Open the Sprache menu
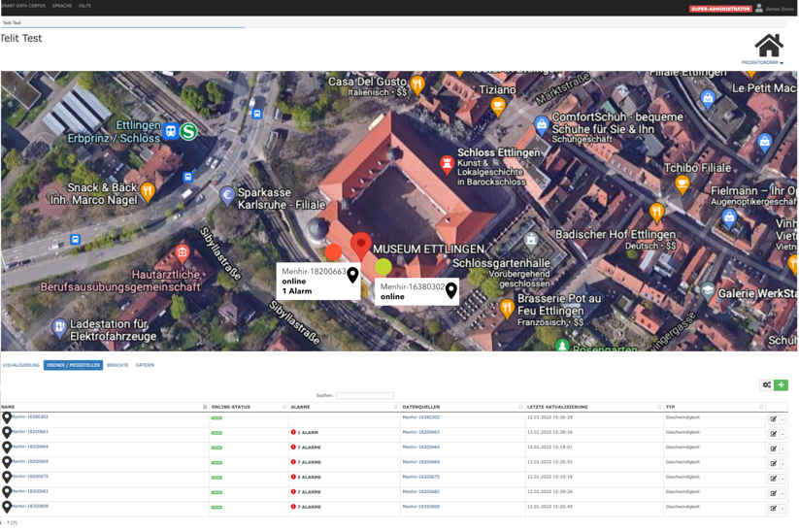This screenshot has width=799, height=532. (x=62, y=6)
